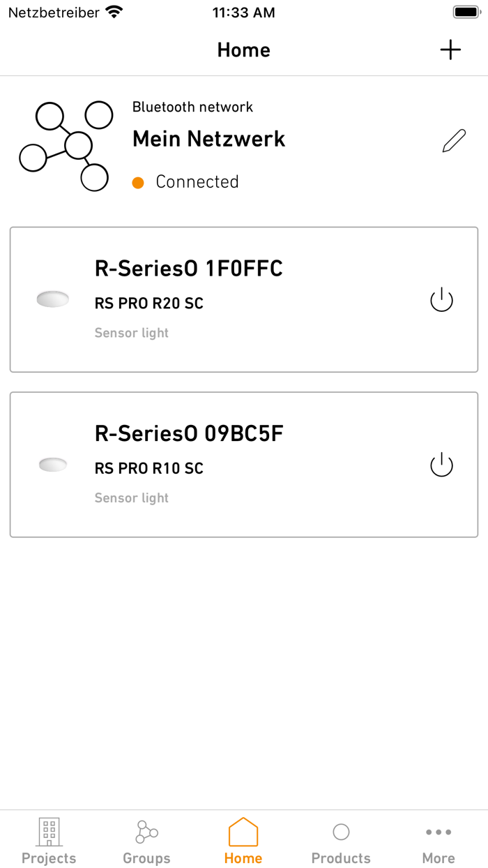Tap the Wi-Fi status bar icon

(114, 12)
